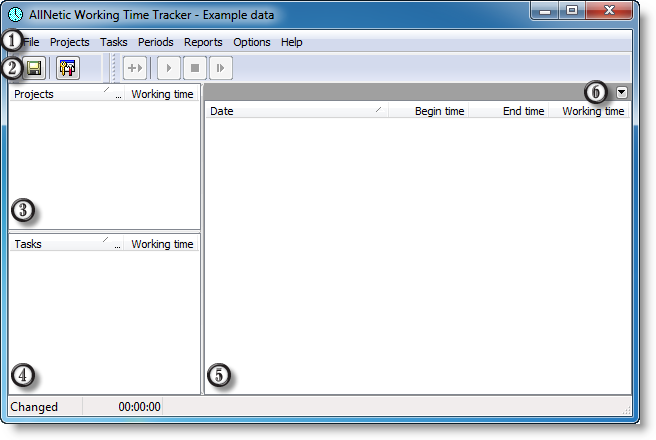Maximize the Working Time Tracker window
Viewport: 656px width, 440px height.
(571, 11)
